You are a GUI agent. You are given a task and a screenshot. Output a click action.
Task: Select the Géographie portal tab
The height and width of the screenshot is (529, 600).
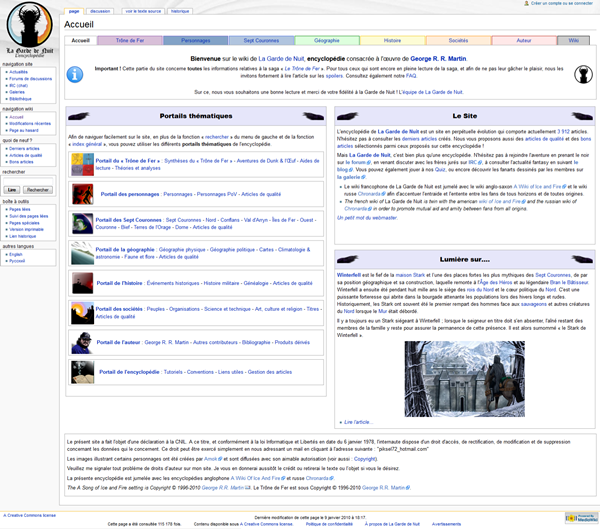(x=327, y=40)
